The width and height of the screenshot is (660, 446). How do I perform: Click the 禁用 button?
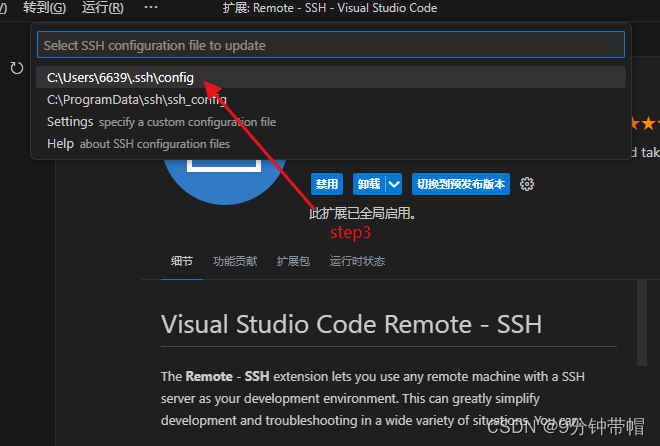[327, 184]
